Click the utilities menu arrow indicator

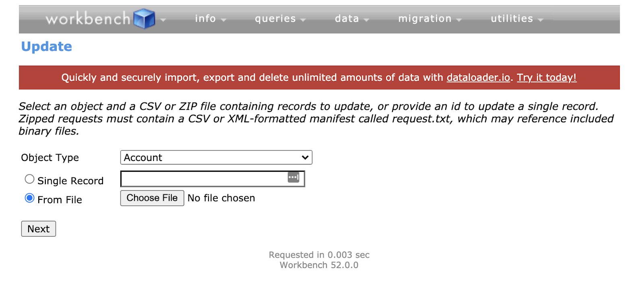(x=540, y=20)
